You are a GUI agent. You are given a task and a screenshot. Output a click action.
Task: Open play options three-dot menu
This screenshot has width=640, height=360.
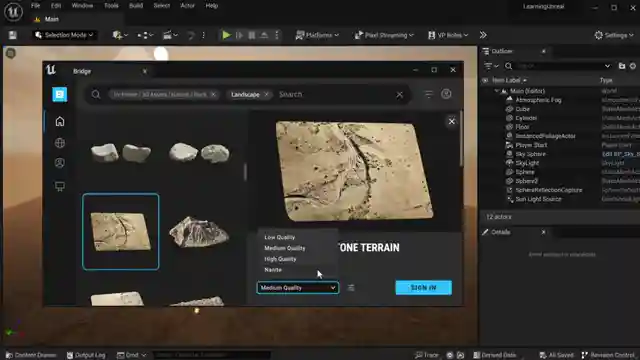[277, 35]
